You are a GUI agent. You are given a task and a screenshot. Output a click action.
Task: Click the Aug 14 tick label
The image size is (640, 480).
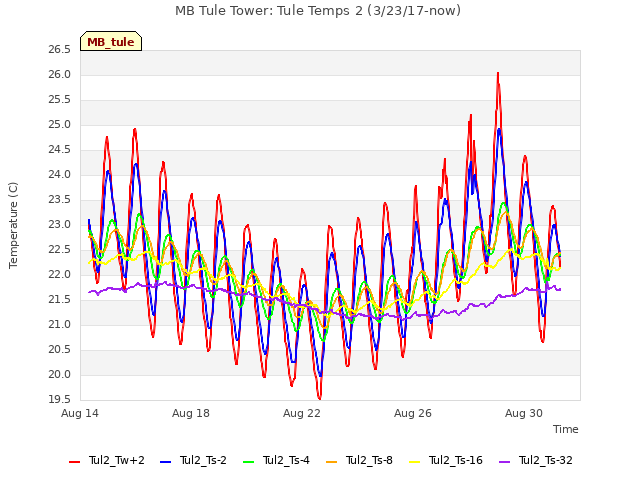point(80,413)
